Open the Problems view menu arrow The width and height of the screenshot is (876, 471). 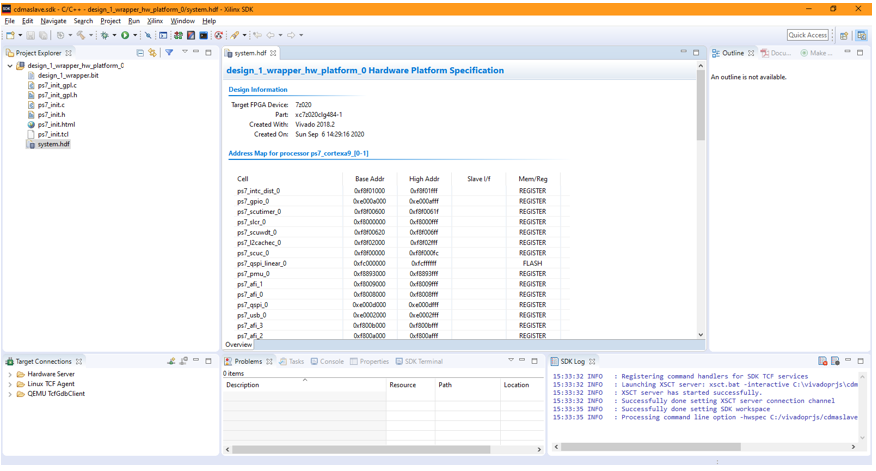click(x=511, y=360)
